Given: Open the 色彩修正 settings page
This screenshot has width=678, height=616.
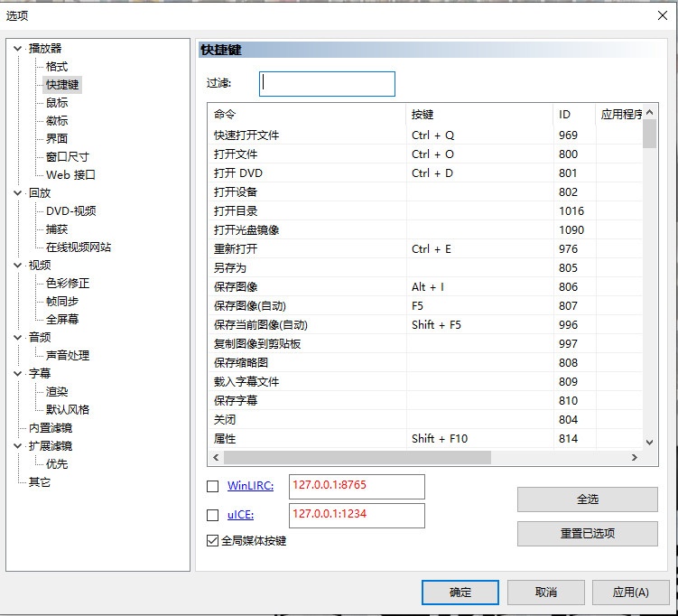Looking at the screenshot, I should pyautogui.click(x=68, y=284).
